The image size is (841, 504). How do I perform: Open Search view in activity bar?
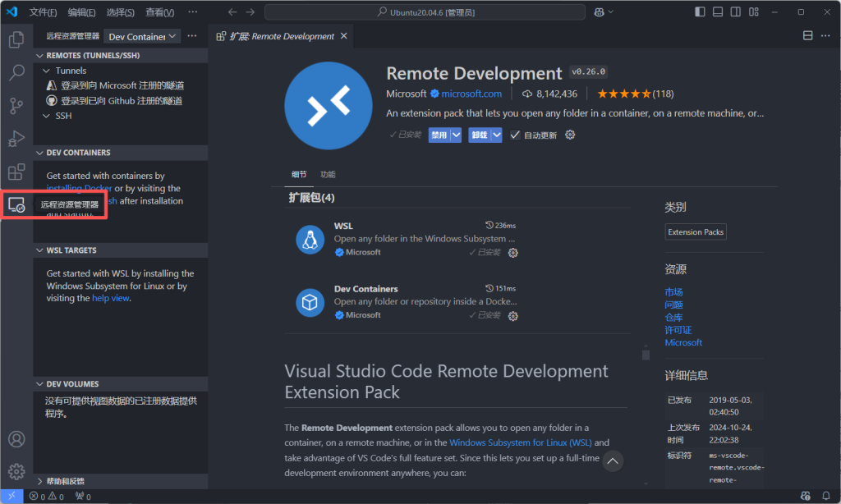point(16,73)
